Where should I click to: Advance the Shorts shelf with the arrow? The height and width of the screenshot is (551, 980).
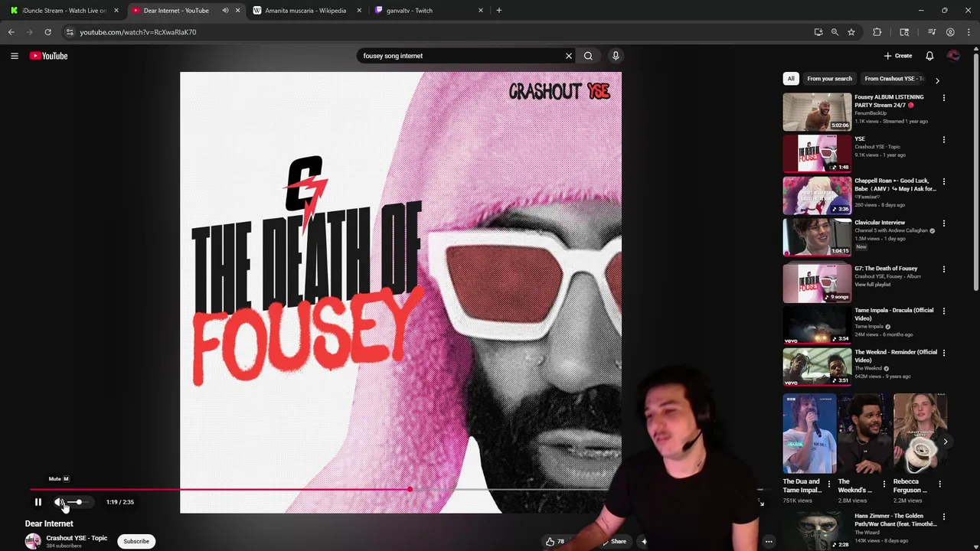(x=946, y=442)
